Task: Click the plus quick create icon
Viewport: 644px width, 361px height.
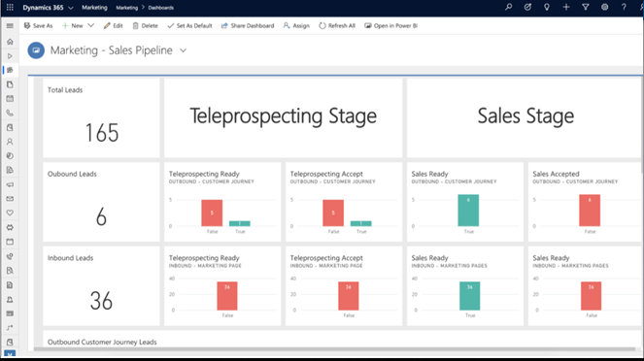Action: [566, 7]
